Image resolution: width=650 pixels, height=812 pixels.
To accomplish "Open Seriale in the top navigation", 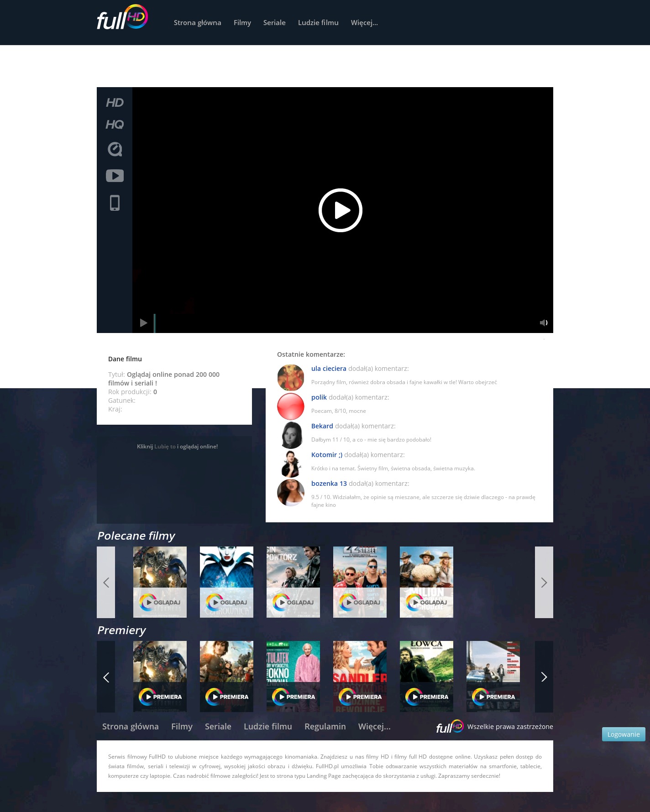I will [x=274, y=23].
